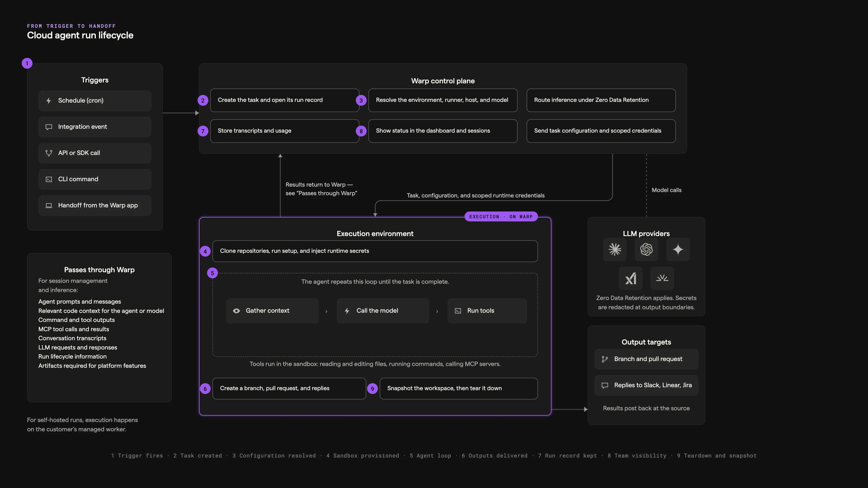Click the Branch and pull request output target
This screenshot has height=488, width=868.
(646, 359)
